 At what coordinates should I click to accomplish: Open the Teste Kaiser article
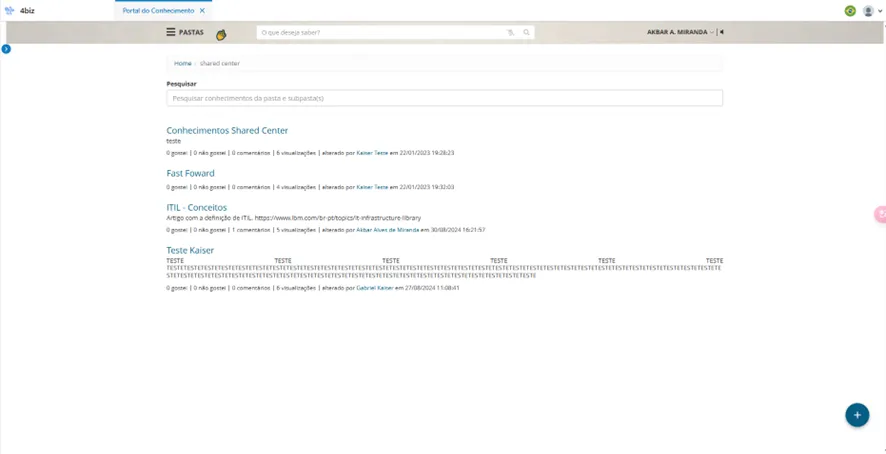click(190, 250)
